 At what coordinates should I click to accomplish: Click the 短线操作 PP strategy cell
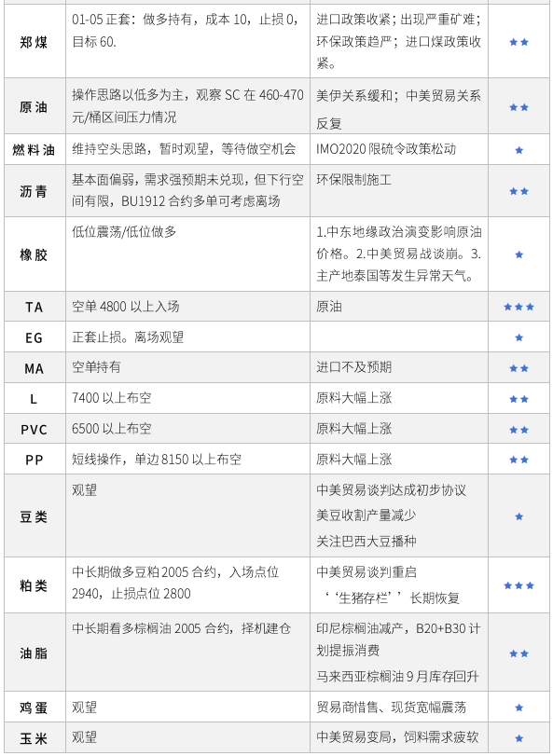(x=188, y=459)
